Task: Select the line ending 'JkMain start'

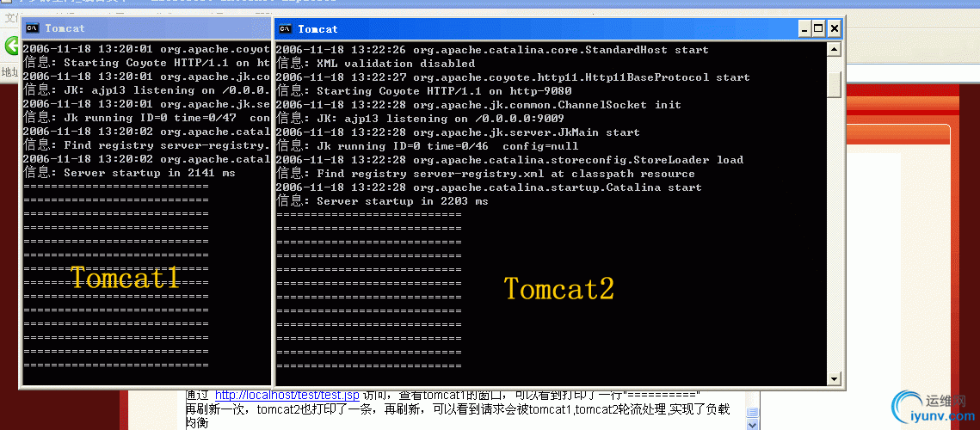Action: [458, 132]
